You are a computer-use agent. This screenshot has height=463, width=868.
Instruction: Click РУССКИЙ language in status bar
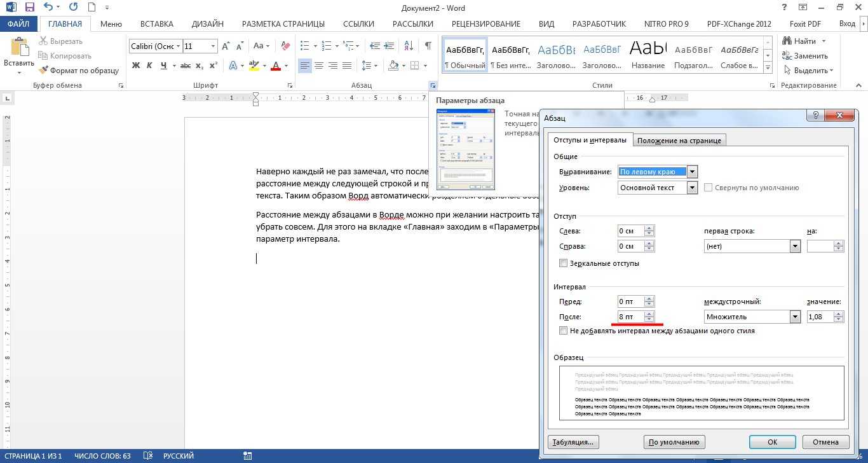point(179,456)
